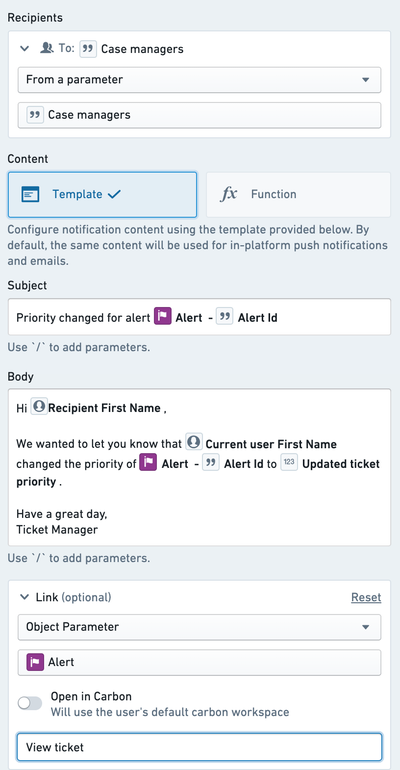Open the From a parameter dropdown
The width and height of the screenshot is (400, 770).
[199, 80]
